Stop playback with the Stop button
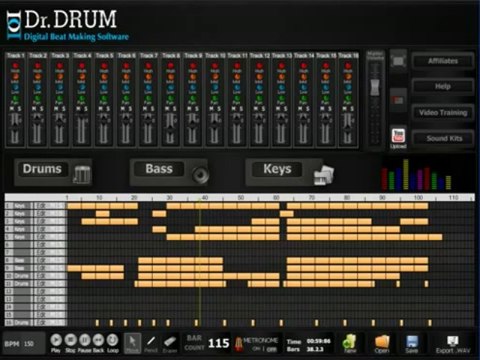 [70, 340]
